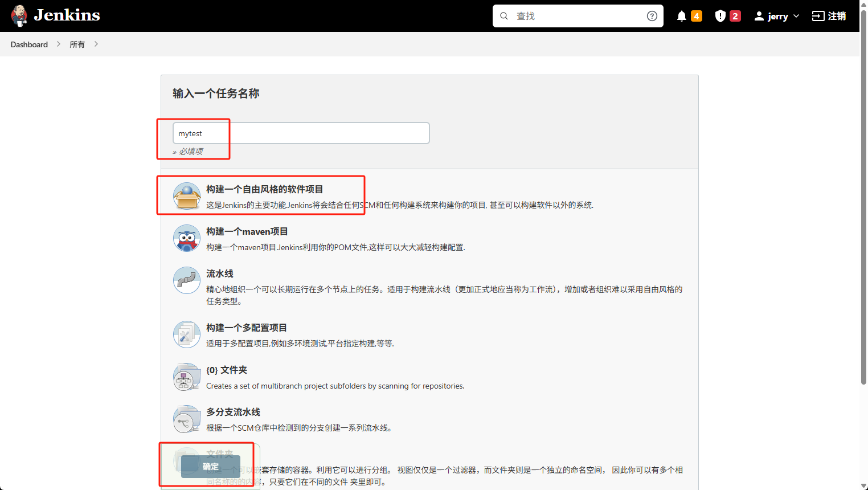Open security warnings shield icon

pyautogui.click(x=720, y=16)
